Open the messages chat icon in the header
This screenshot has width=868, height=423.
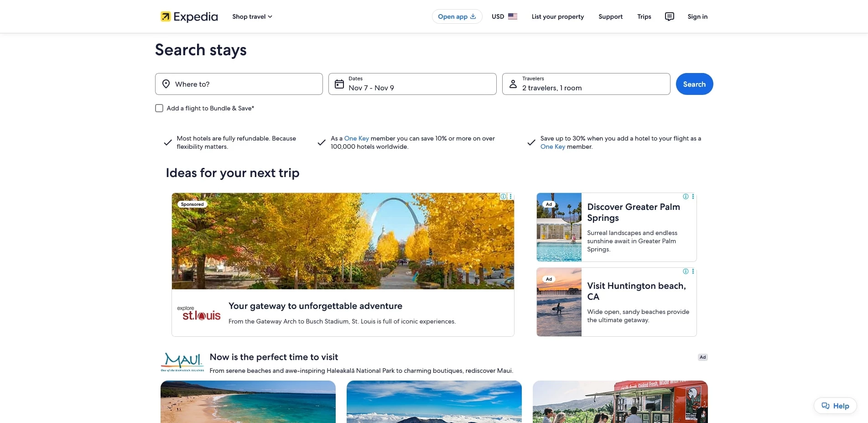click(669, 16)
